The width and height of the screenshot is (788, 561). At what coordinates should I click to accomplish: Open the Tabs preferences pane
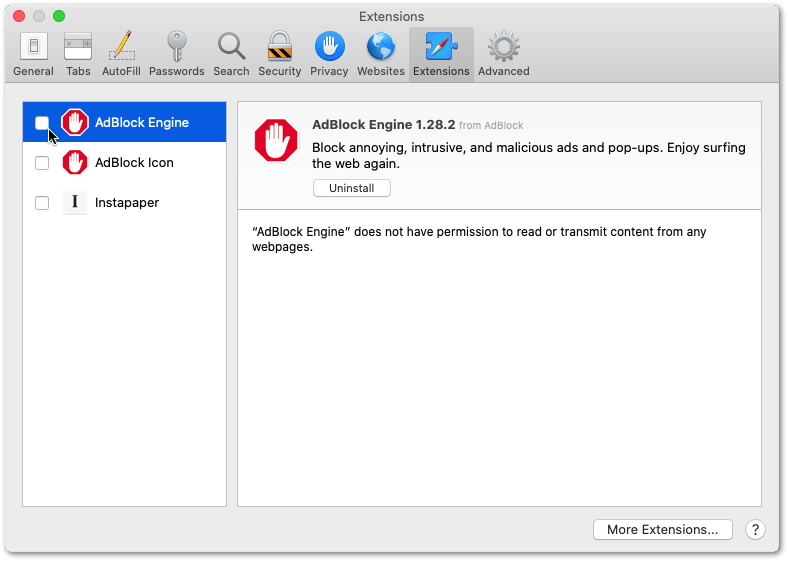point(78,54)
